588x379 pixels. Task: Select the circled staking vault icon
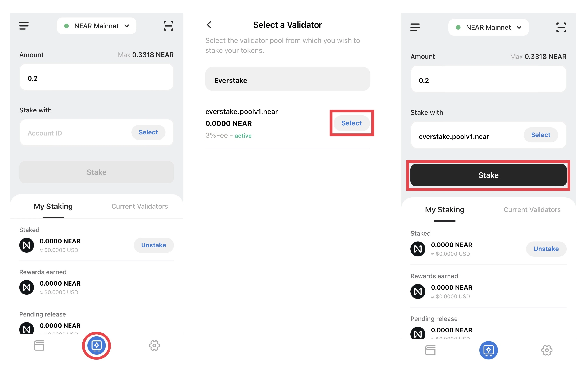click(x=96, y=346)
